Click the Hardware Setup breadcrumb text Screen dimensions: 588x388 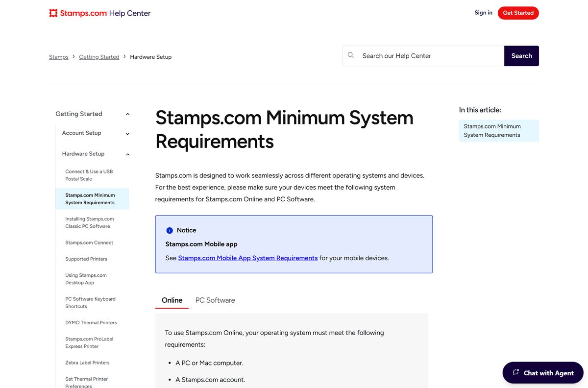pyautogui.click(x=151, y=57)
